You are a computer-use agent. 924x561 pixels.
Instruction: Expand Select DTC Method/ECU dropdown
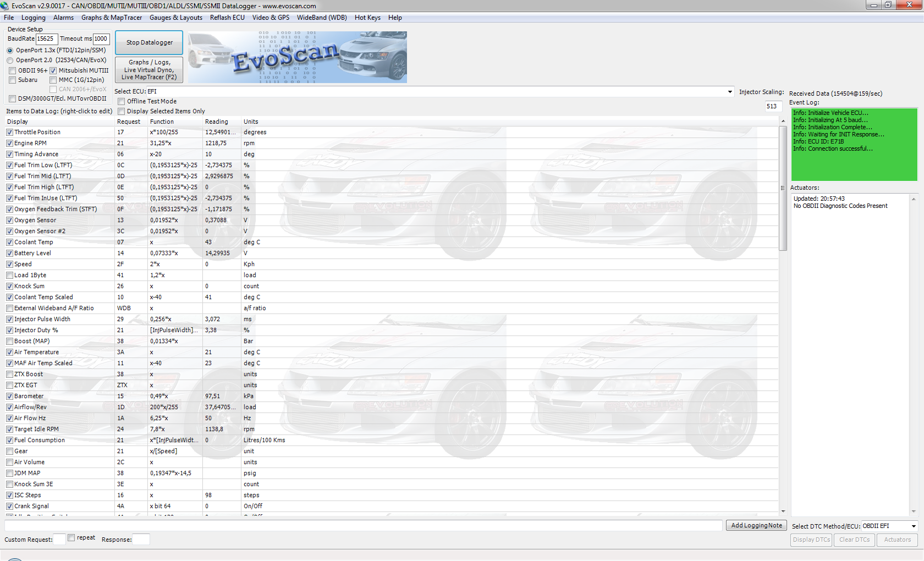tap(914, 526)
